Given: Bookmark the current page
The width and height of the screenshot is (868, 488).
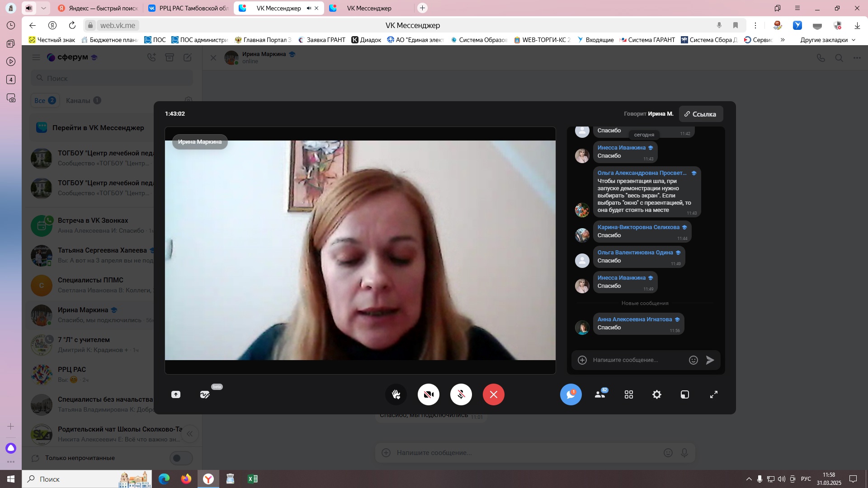Looking at the screenshot, I should pyautogui.click(x=736, y=25).
